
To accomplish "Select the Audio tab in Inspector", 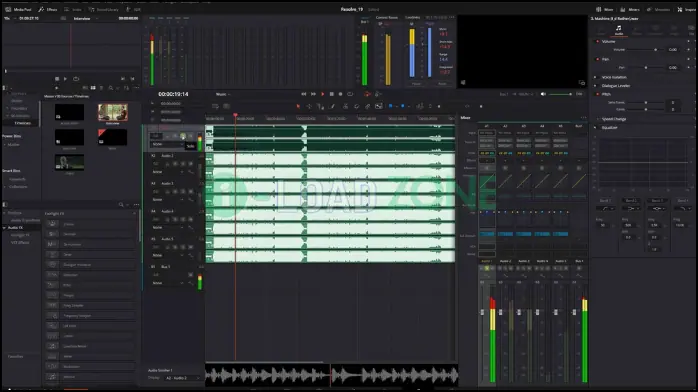I will point(619,30).
